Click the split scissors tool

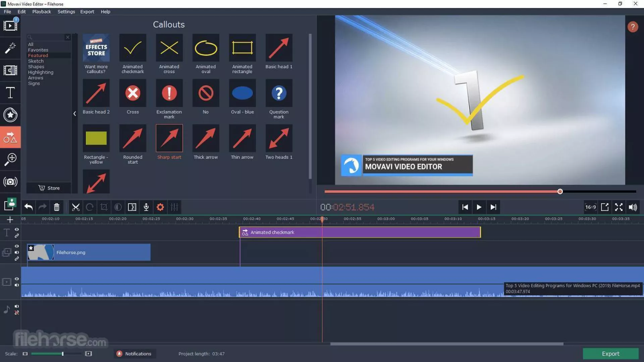click(x=75, y=207)
